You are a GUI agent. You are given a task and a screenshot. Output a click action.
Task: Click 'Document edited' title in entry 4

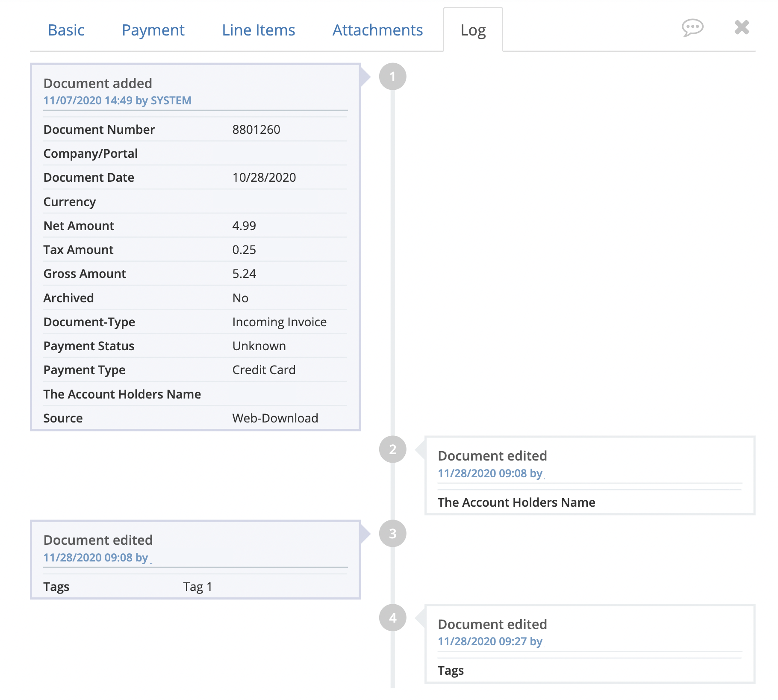(x=492, y=624)
